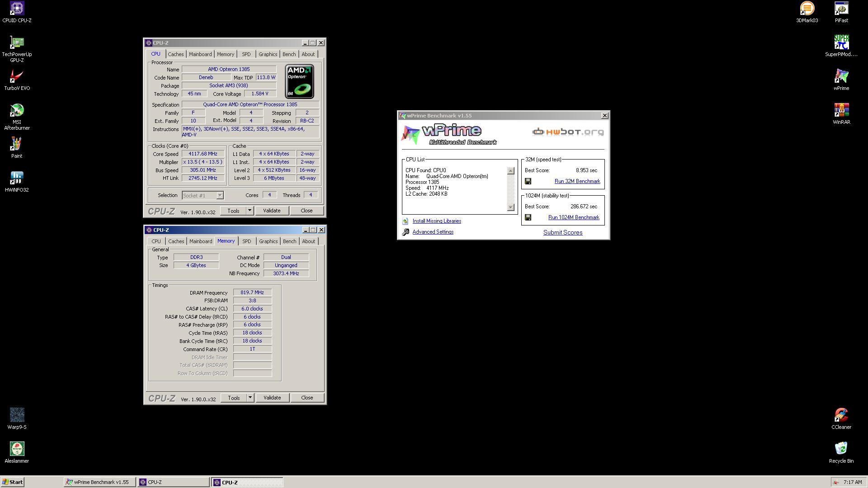This screenshot has width=868, height=488.
Task: Switch to second CPU-Z taskbar button
Action: pos(247,482)
